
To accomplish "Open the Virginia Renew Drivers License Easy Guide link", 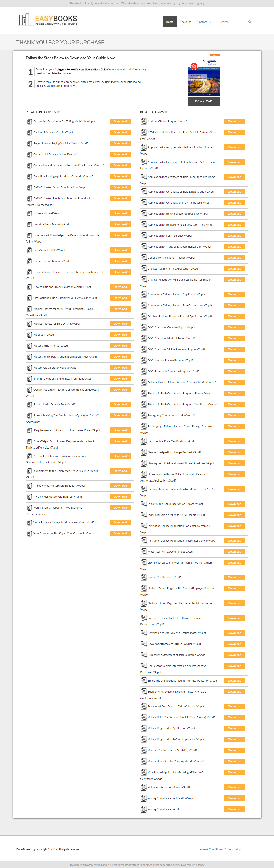I will (x=82, y=69).
